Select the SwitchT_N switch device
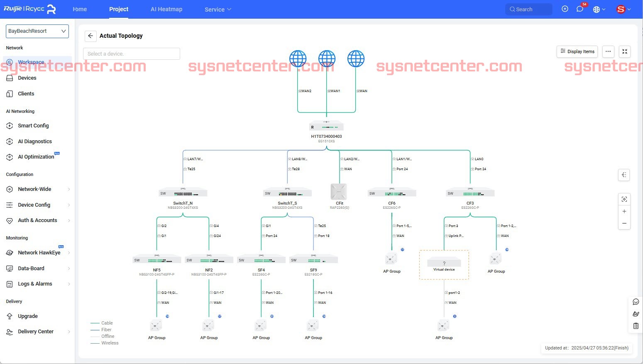 (x=183, y=193)
